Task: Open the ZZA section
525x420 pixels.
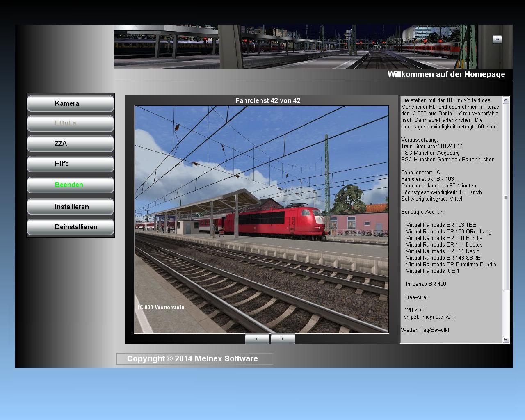Action: coord(71,144)
